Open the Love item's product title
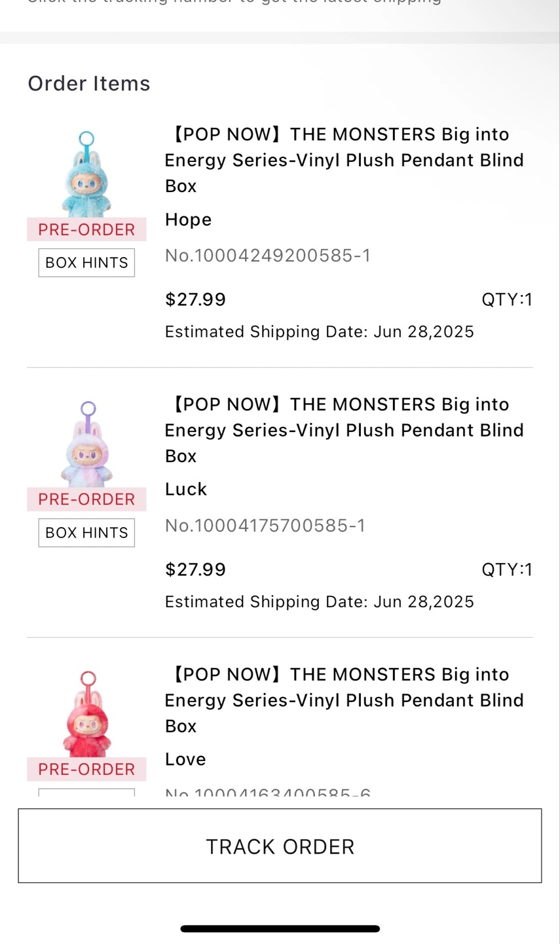The height and width of the screenshot is (944, 560). click(x=344, y=700)
